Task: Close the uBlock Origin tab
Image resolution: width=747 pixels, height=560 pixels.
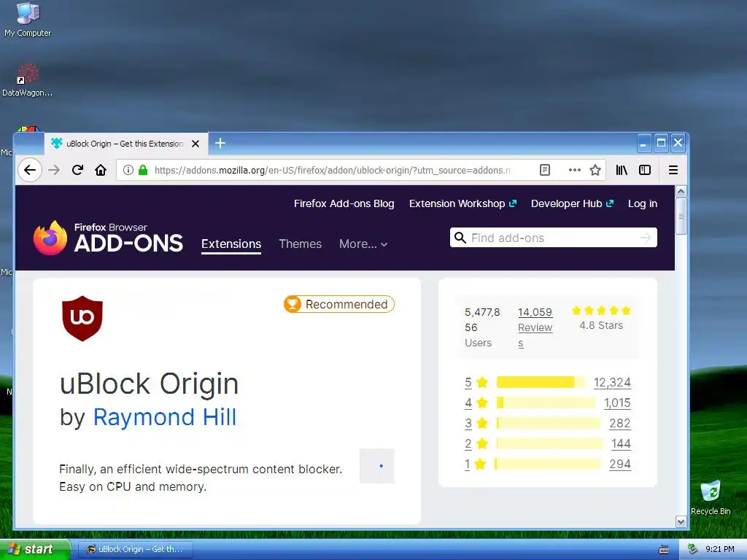Action: coord(196,144)
